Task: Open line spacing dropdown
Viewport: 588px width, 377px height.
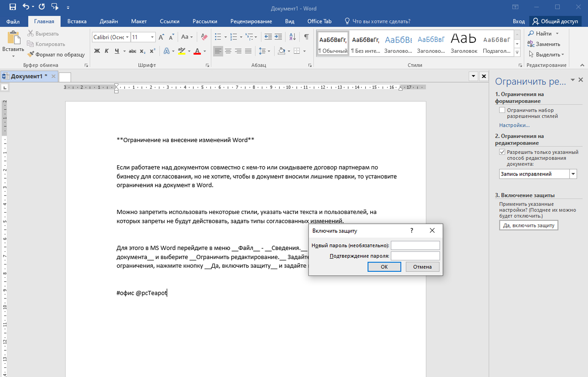Action: point(264,51)
